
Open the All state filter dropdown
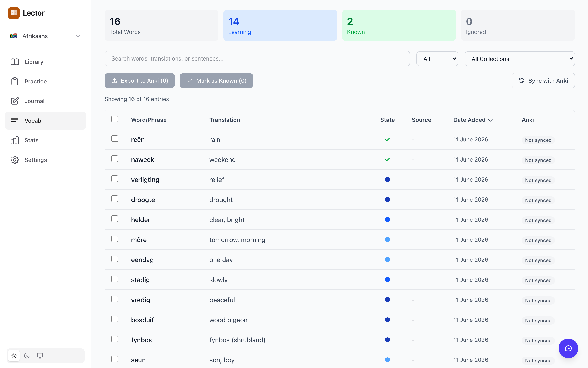(x=437, y=59)
